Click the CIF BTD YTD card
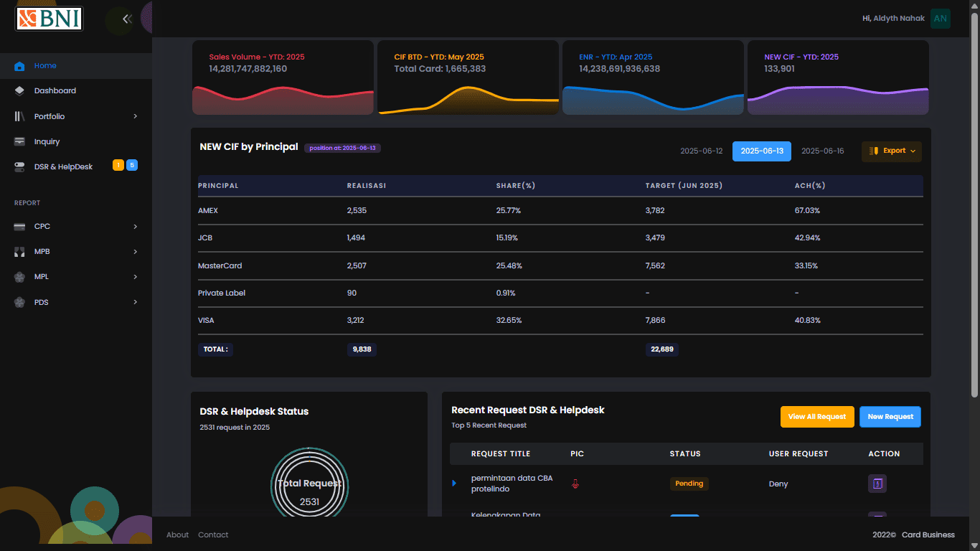 468,77
